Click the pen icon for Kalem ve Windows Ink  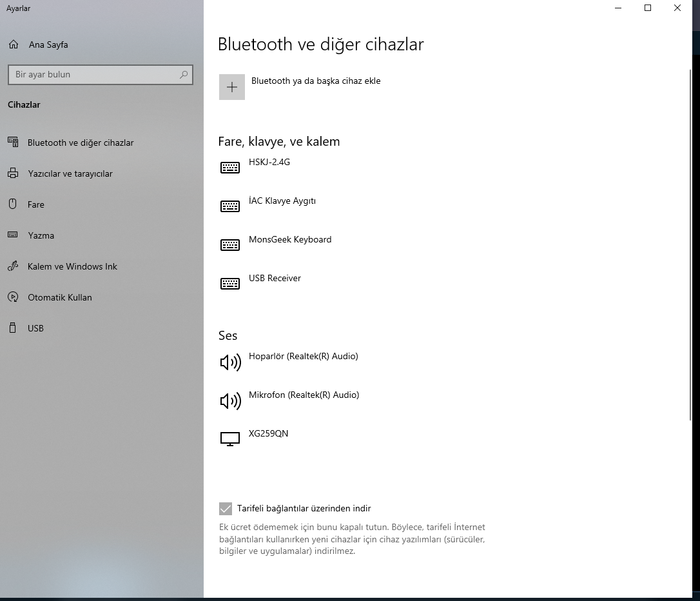click(x=13, y=266)
